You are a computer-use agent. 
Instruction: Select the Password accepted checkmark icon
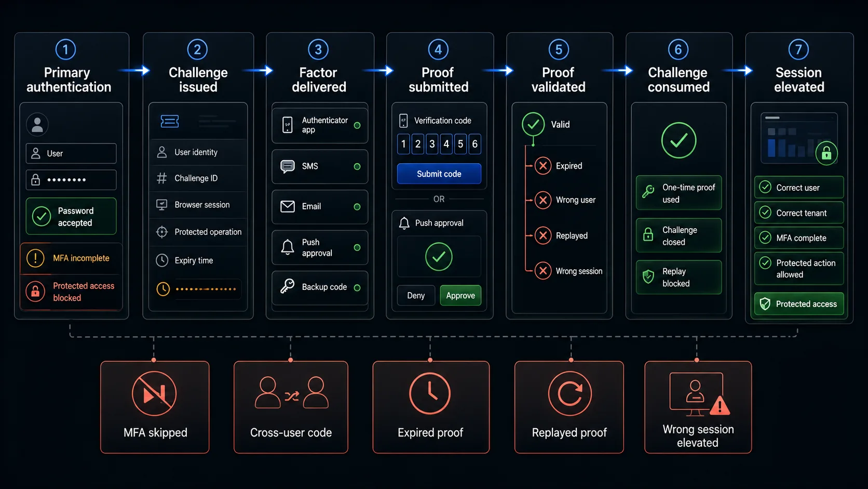tap(42, 217)
